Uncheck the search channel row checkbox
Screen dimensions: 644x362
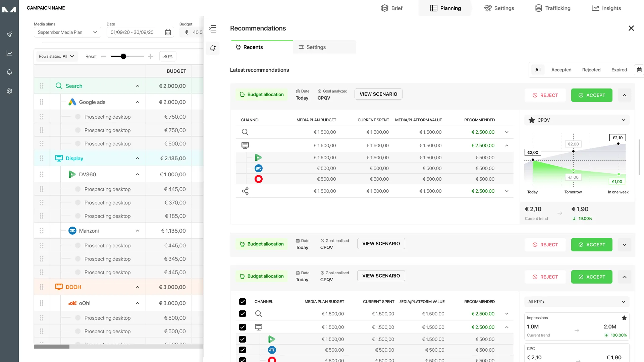click(x=243, y=314)
